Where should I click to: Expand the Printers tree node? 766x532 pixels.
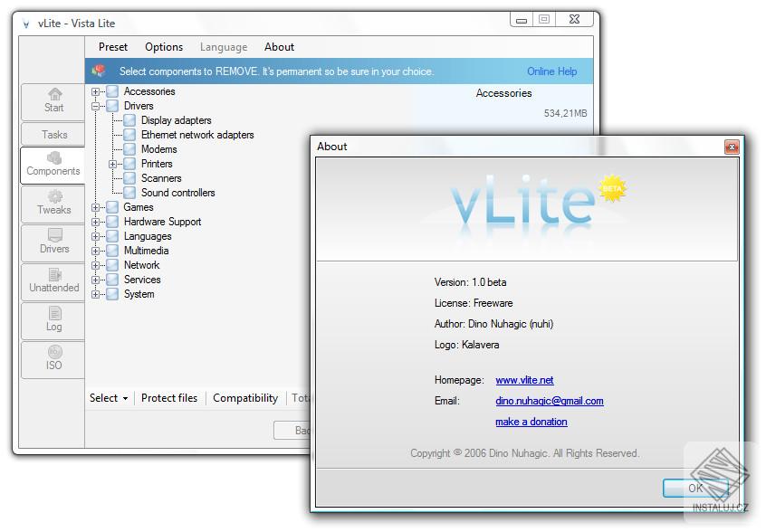coord(112,164)
